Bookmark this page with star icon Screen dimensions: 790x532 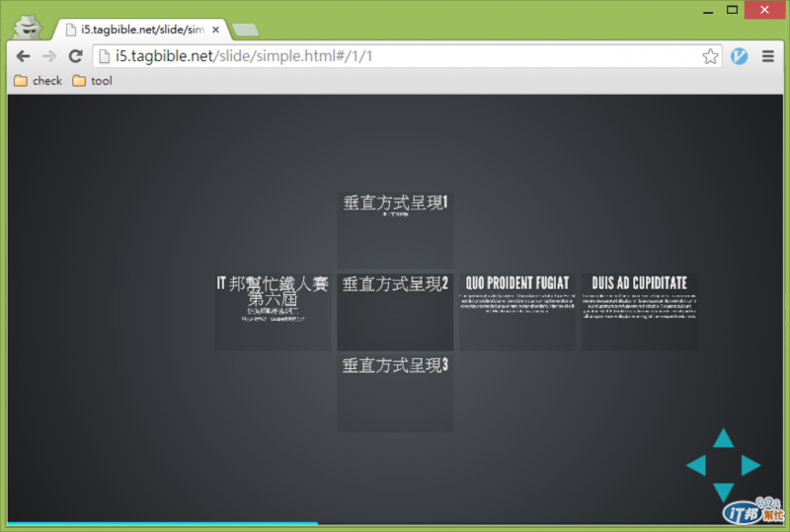click(x=710, y=56)
